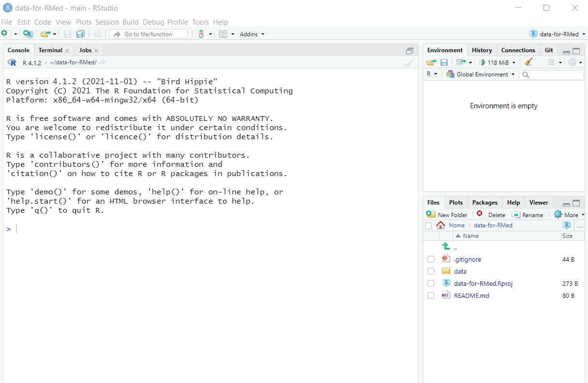
Task: Click the Go to file/function field
Action: pos(148,34)
